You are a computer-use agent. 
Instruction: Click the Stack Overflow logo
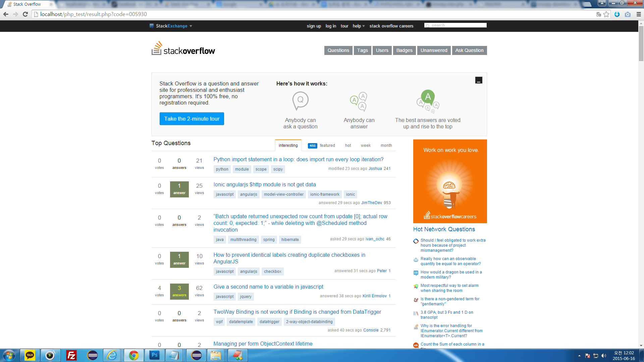pos(183,49)
